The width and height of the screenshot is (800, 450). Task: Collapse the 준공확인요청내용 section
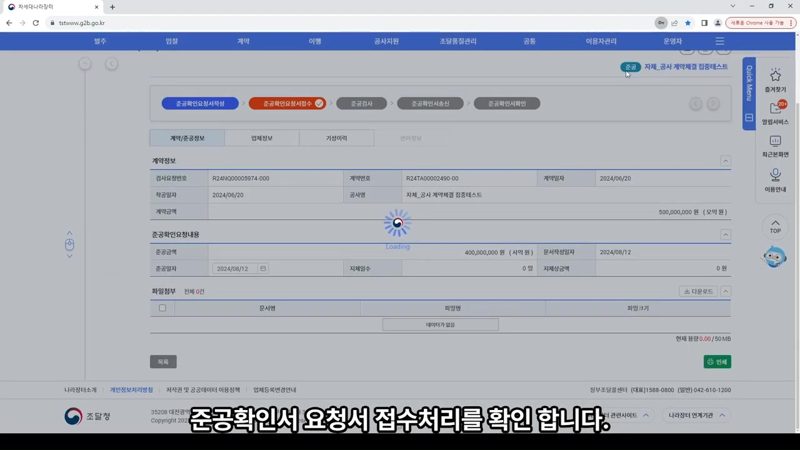tap(725, 235)
